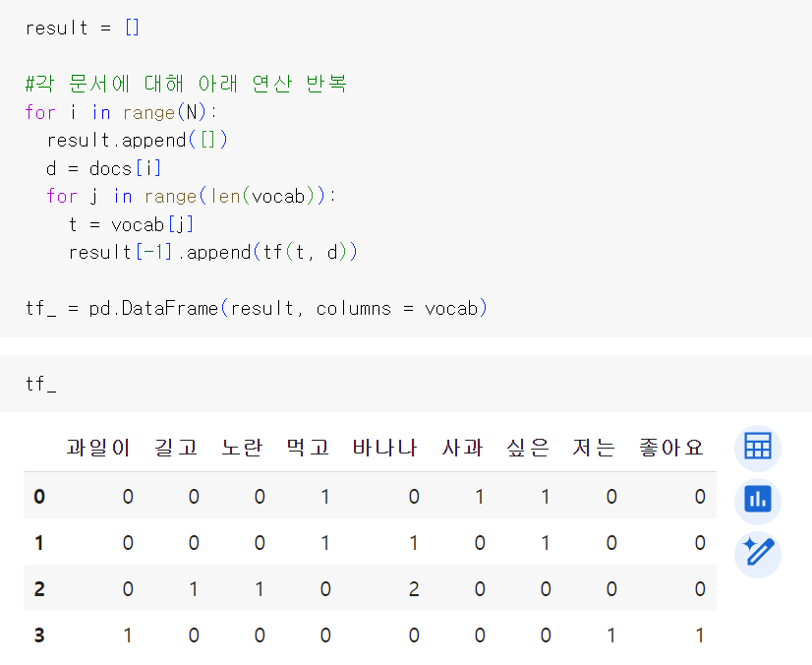Click the 't = vocab[j]' line

pyautogui.click(x=131, y=224)
